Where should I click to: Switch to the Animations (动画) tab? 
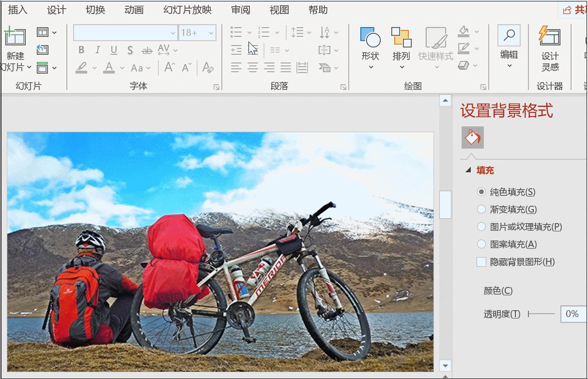pos(134,10)
